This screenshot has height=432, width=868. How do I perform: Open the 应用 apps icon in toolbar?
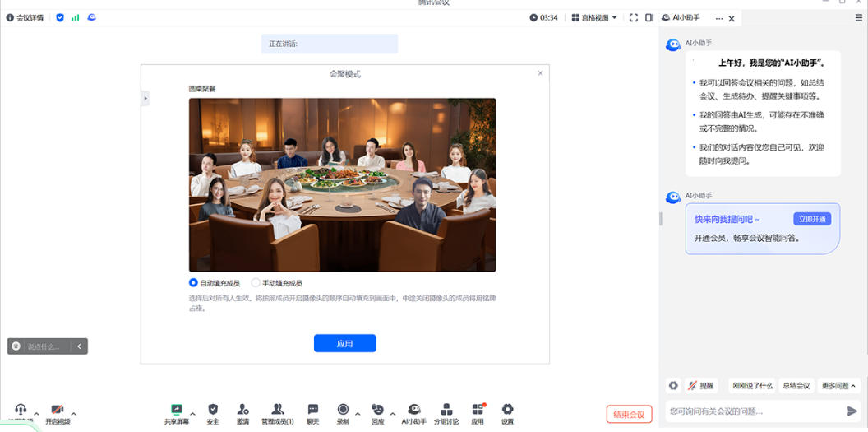pyautogui.click(x=478, y=414)
